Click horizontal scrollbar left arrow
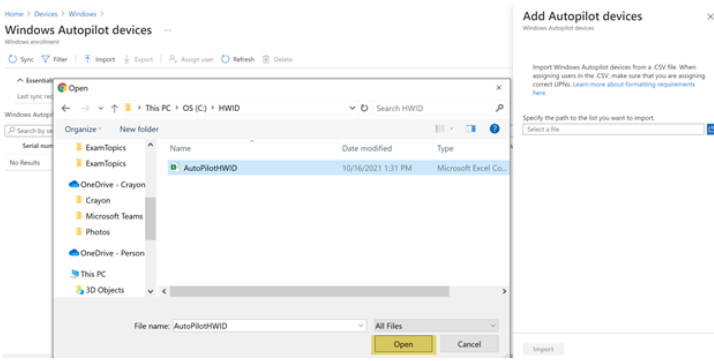The width and height of the screenshot is (714, 361). (164, 291)
